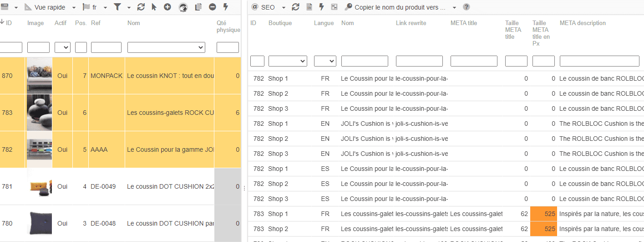
Task: Open the Vue rapide view dropdown
Action: [x=50, y=7]
